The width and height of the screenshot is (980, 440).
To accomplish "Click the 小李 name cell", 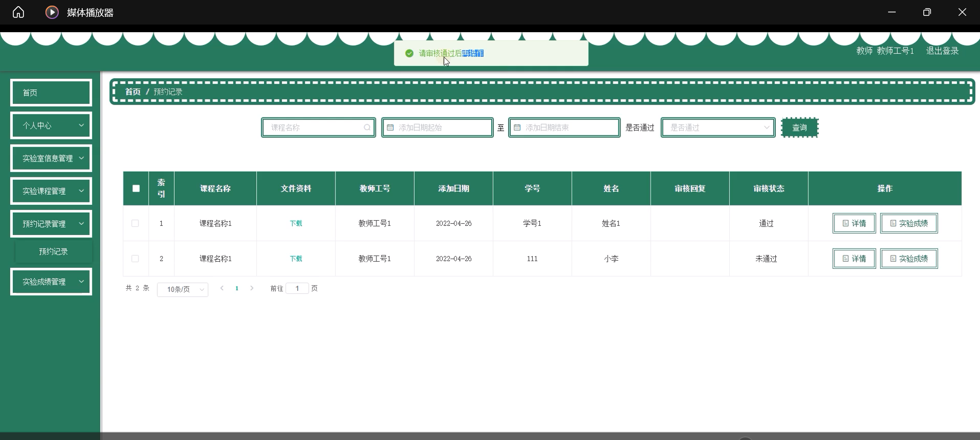I will [x=611, y=259].
